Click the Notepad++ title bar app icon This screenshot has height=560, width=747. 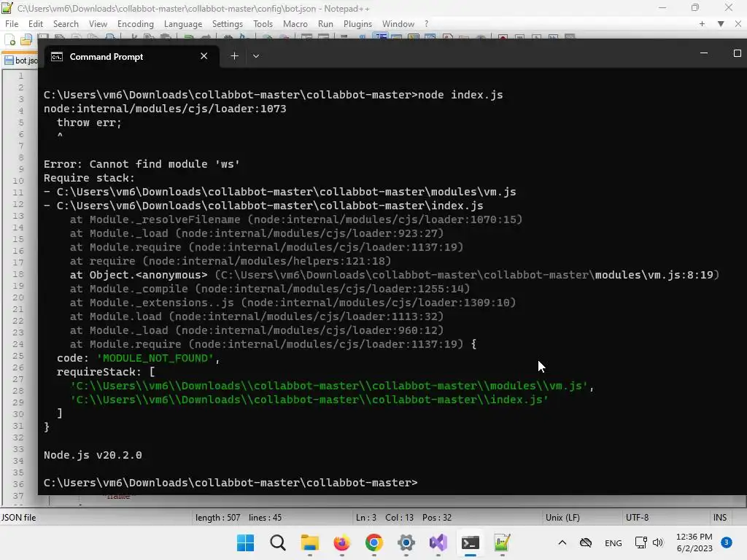(x=7, y=8)
